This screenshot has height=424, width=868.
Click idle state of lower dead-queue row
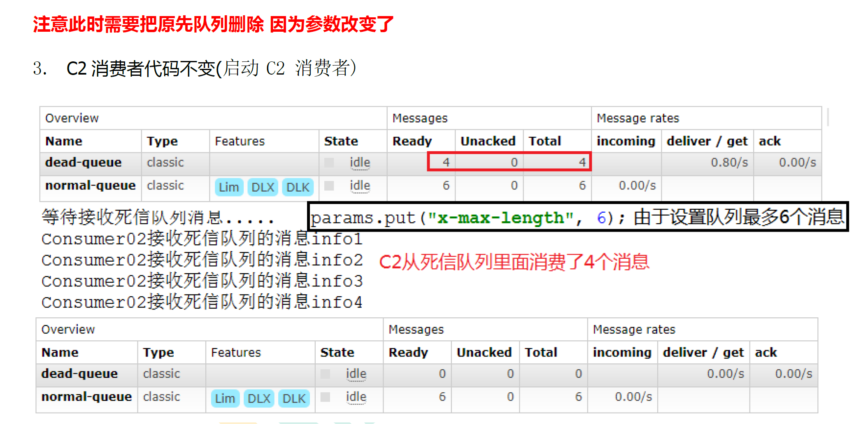[356, 374]
